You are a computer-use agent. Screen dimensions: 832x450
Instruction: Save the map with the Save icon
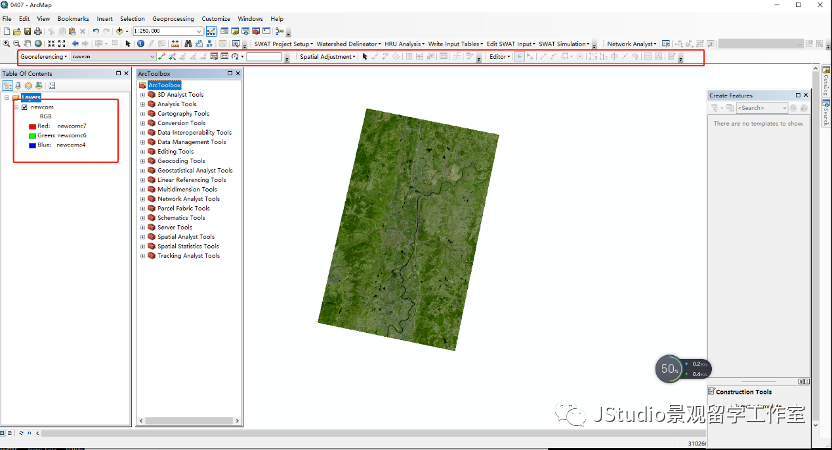tap(28, 31)
